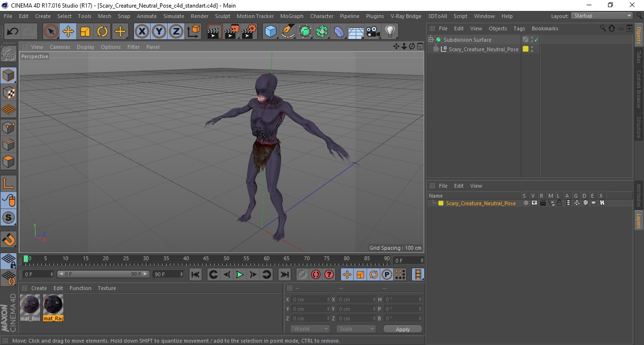Open the Scale mode dropdown

tap(356, 329)
